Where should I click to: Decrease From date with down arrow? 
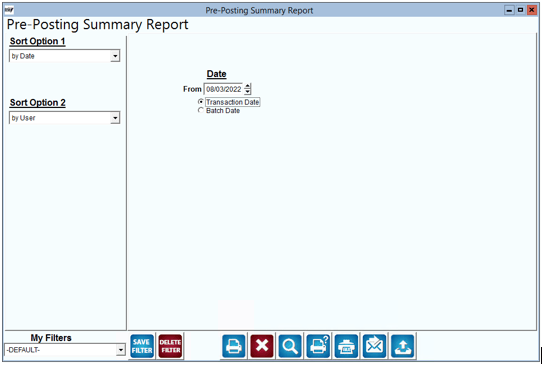pos(247,92)
